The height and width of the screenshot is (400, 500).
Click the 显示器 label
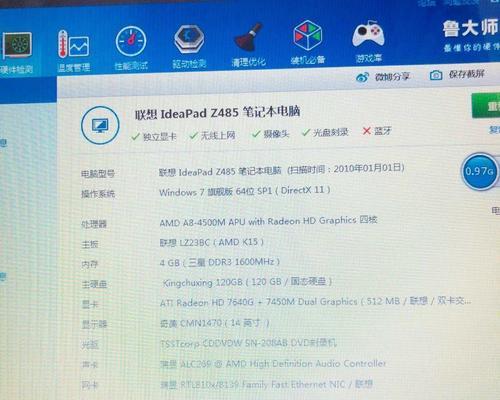point(95,324)
